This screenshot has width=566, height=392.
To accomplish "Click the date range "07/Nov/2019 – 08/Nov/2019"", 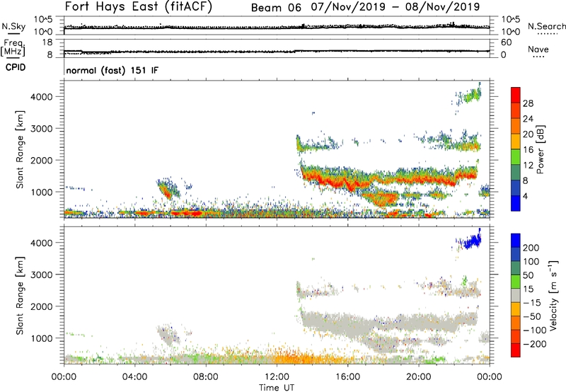I will coord(395,7).
